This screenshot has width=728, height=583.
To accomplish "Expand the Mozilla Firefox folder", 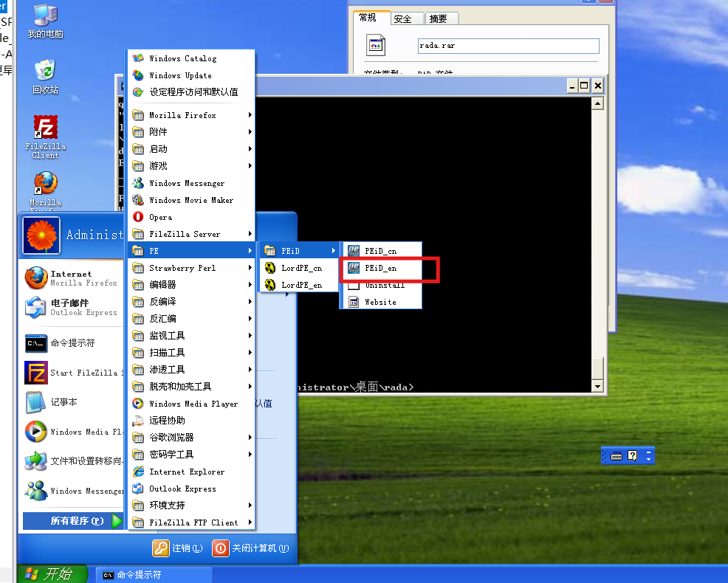I will click(x=191, y=115).
